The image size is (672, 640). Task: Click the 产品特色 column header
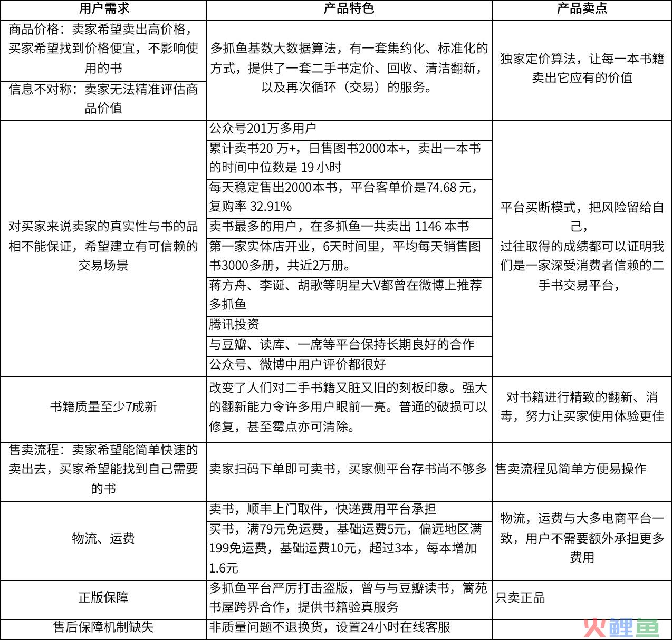pos(349,9)
